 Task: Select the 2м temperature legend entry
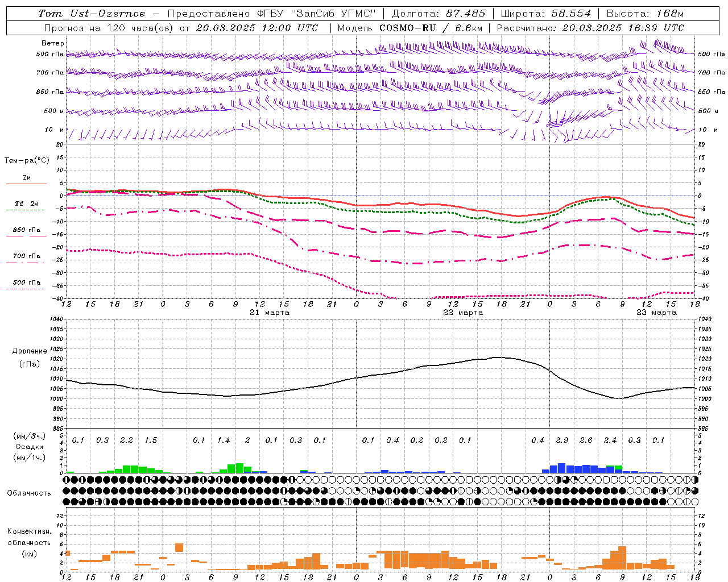click(x=27, y=177)
